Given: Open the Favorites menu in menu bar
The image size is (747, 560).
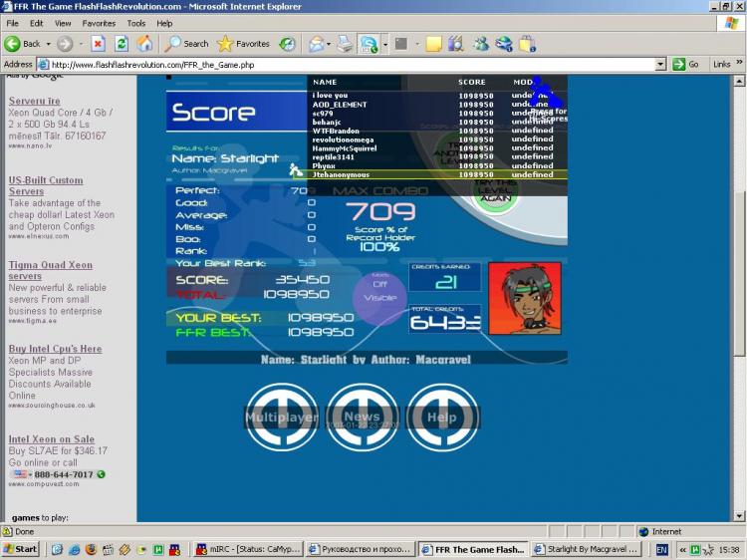Looking at the screenshot, I should click(x=99, y=23).
